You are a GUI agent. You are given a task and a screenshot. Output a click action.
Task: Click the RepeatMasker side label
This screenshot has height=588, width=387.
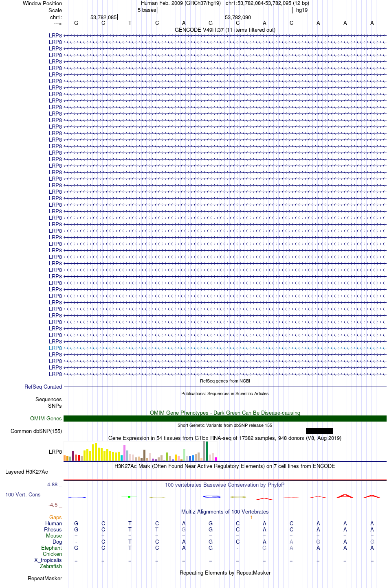tap(45, 578)
